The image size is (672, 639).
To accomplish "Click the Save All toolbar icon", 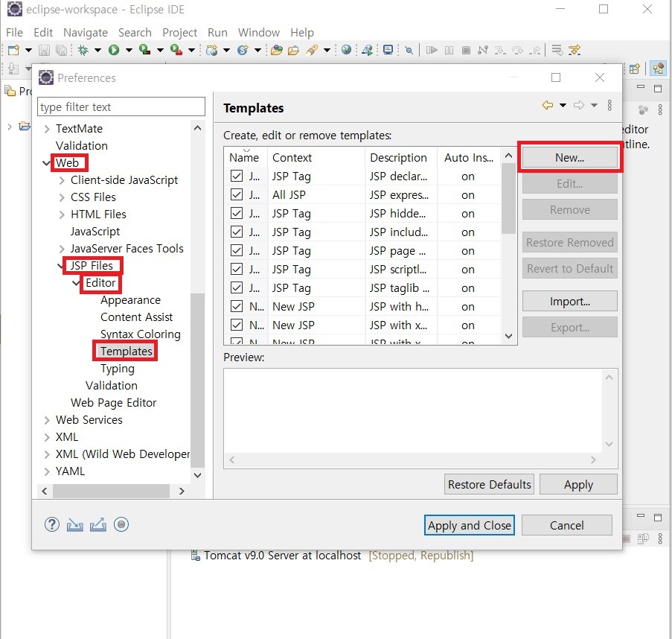I will 61,50.
